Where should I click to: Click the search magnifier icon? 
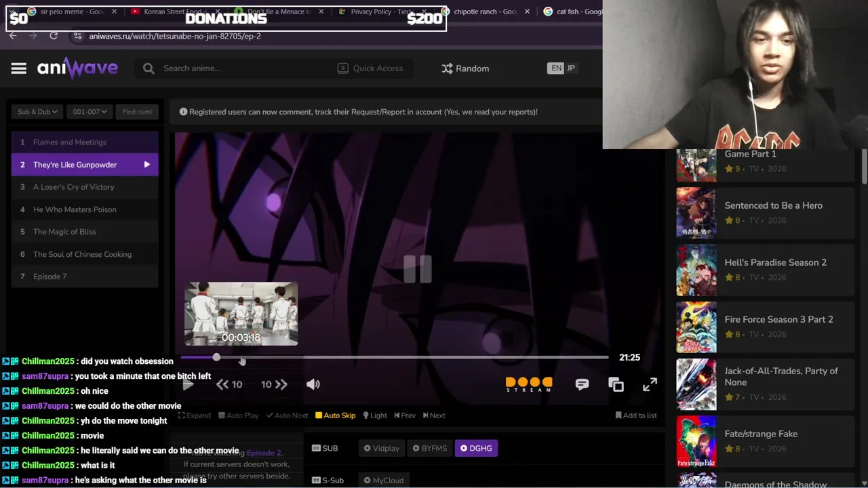[149, 68]
